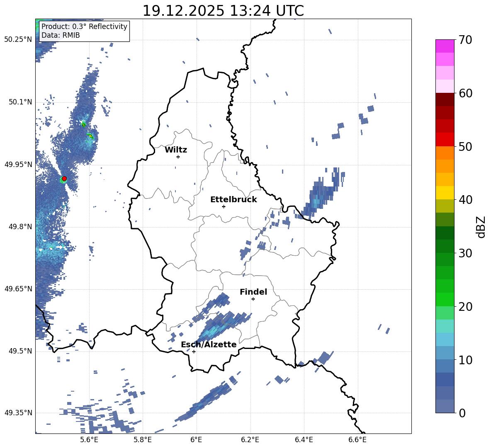491x448 pixels.
Task: Click the 49.95°N latitude label
Action: [x=18, y=165]
